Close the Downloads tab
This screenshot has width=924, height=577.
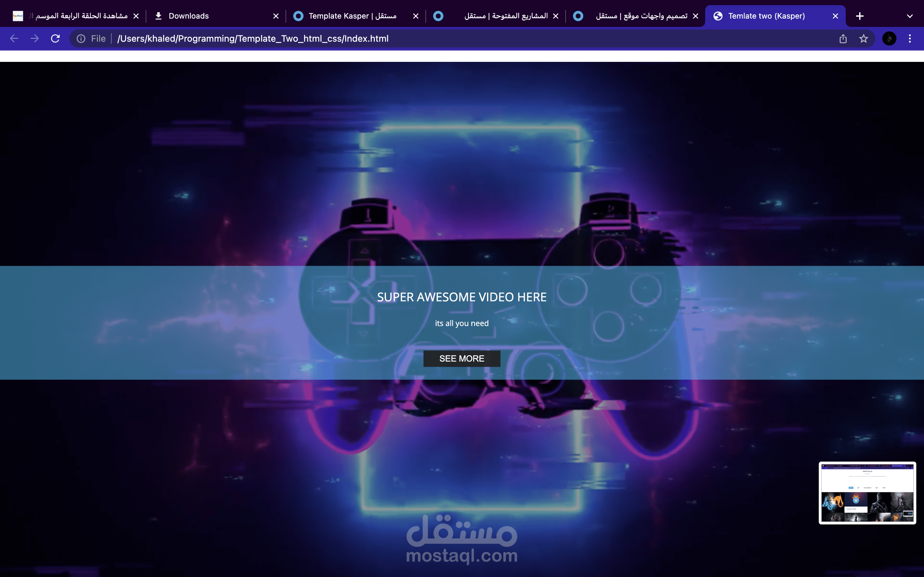[276, 16]
